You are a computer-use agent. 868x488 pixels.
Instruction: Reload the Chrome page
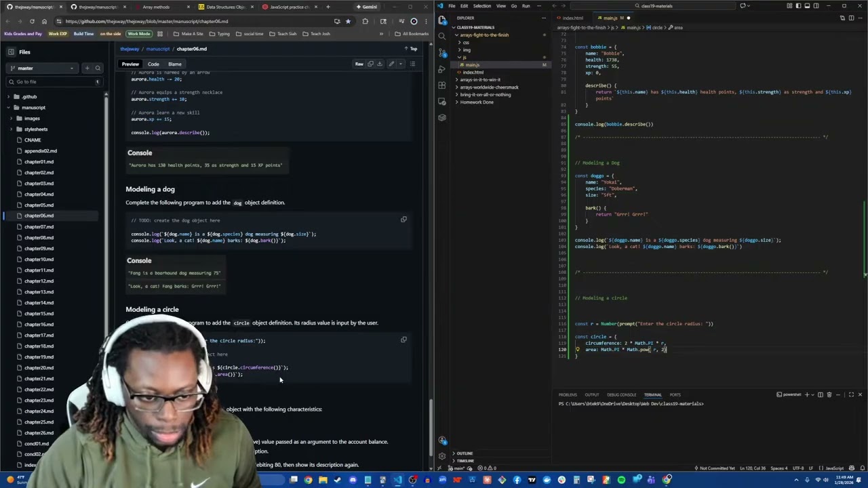click(x=32, y=21)
